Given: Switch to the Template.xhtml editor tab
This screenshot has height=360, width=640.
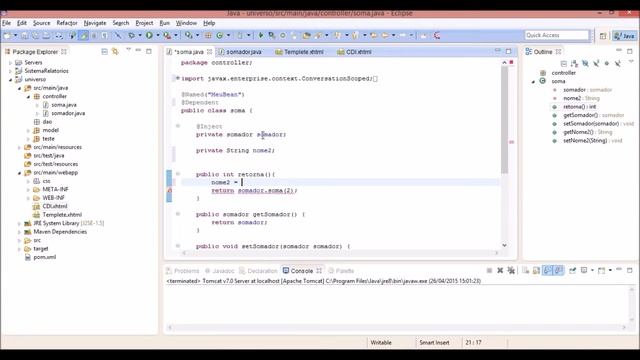Looking at the screenshot, I should 300,52.
